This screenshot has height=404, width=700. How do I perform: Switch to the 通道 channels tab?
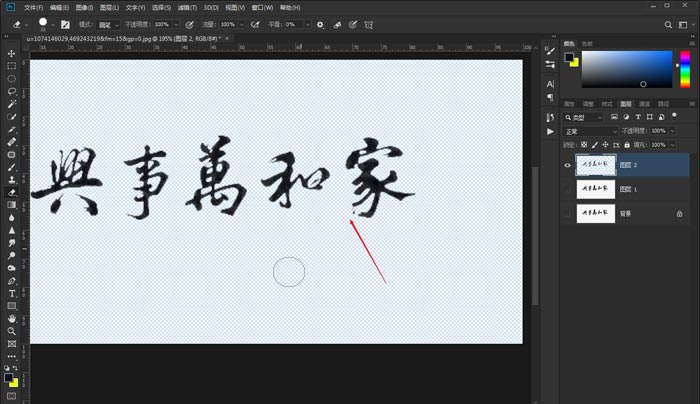(x=644, y=104)
